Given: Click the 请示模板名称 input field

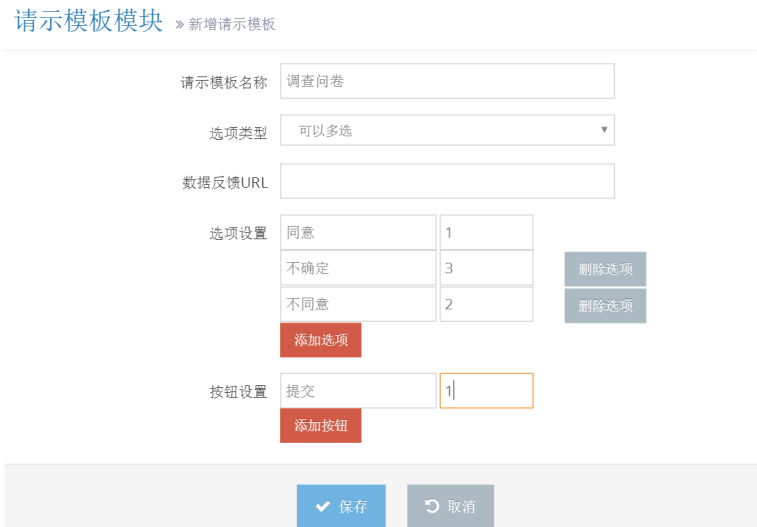Looking at the screenshot, I should click(447, 82).
